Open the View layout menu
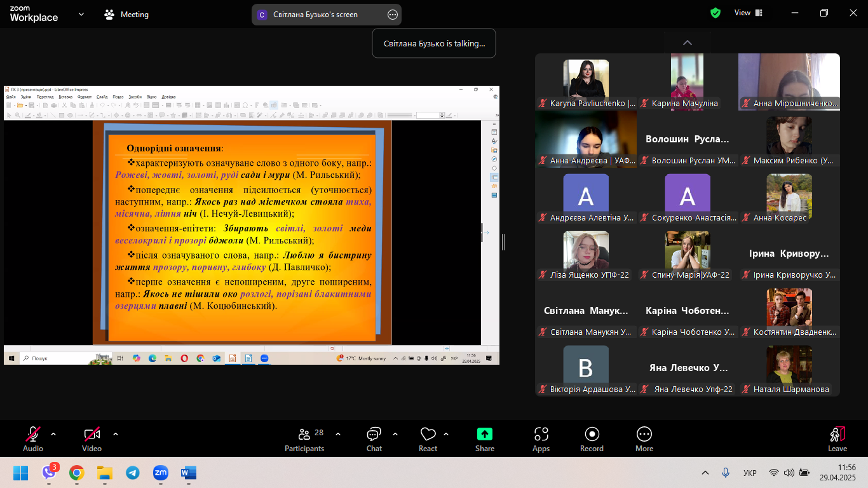Image resolution: width=868 pixels, height=488 pixels. coord(748,13)
